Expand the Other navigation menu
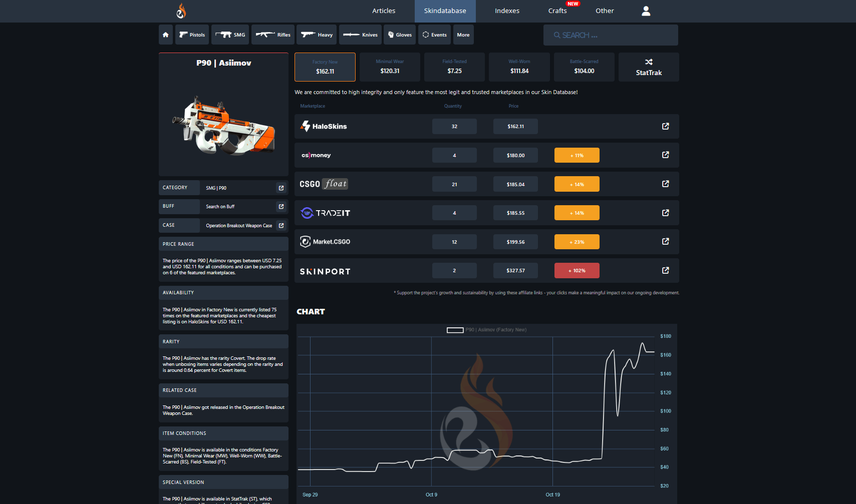 tap(604, 11)
